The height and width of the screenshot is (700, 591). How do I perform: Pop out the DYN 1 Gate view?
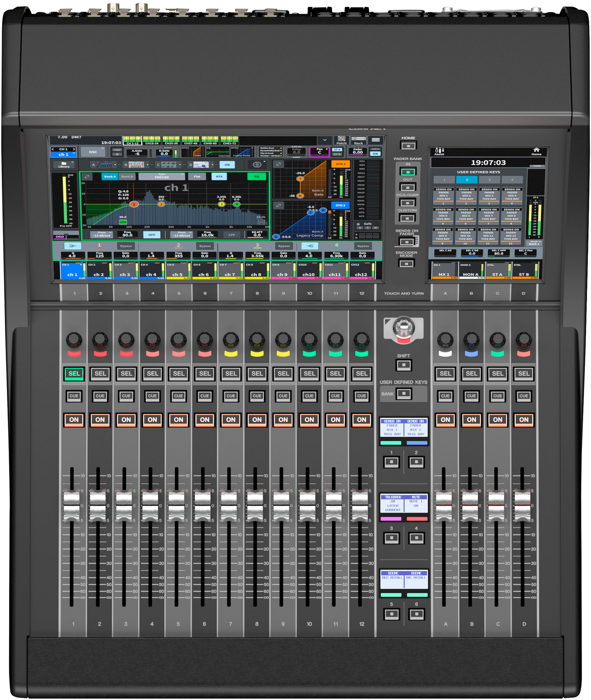pyautogui.click(x=278, y=164)
